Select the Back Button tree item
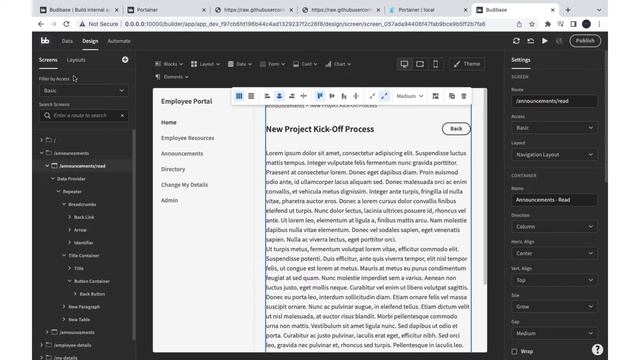Screen dimensions: 640x360 point(92,294)
